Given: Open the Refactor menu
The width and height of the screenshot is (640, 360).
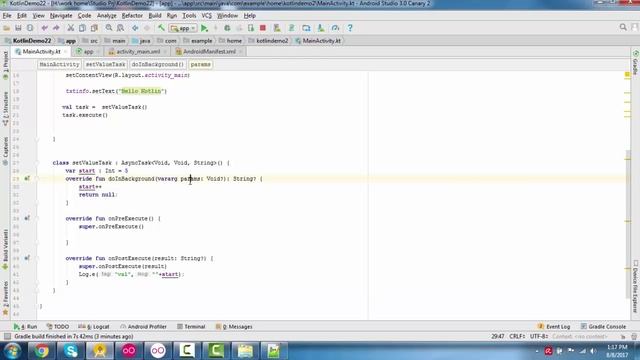Looking at the screenshot, I should pos(132,16).
